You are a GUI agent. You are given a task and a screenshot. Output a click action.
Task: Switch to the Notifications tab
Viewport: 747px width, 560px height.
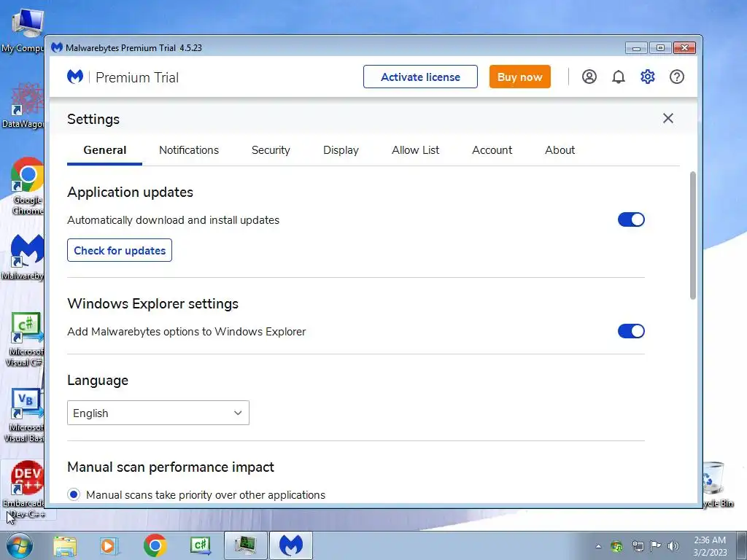[189, 150]
